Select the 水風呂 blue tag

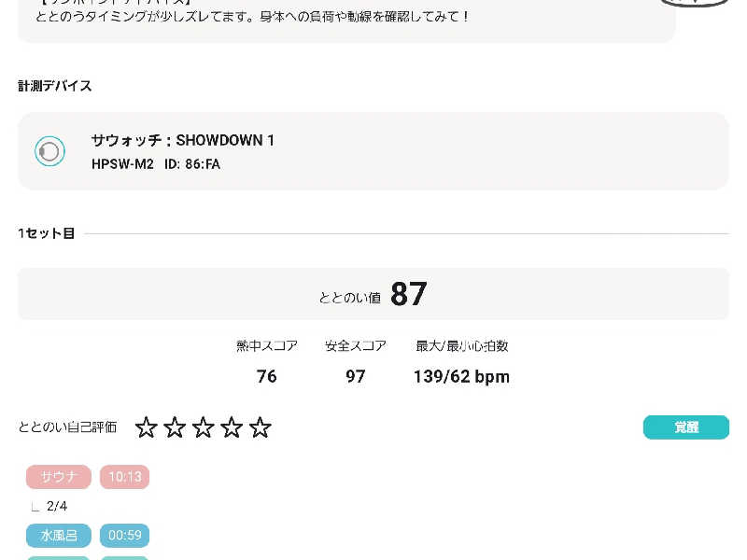pos(59,536)
